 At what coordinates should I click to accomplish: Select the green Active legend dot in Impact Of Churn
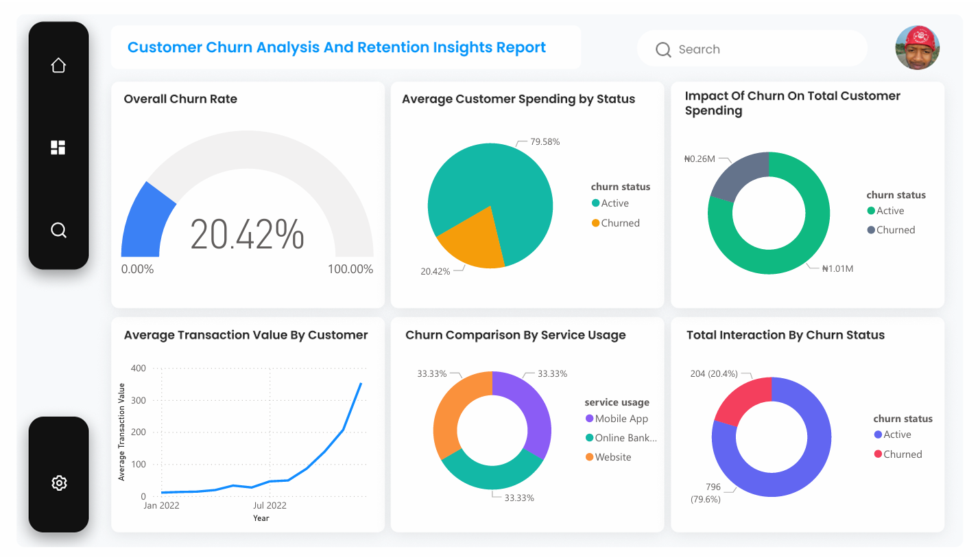click(871, 211)
